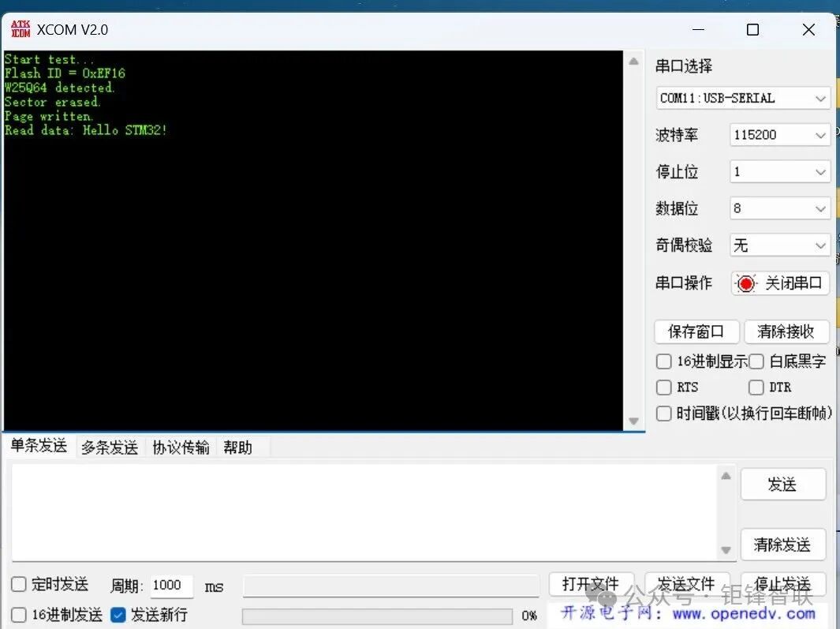The width and height of the screenshot is (840, 629).
Task: Click the 'W25Q64 detected.' output line
Action: coord(59,88)
